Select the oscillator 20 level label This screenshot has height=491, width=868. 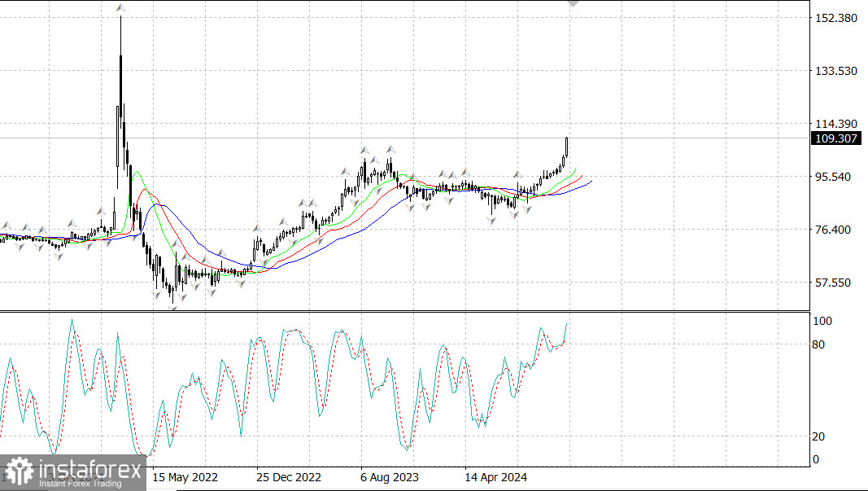pyautogui.click(x=819, y=436)
